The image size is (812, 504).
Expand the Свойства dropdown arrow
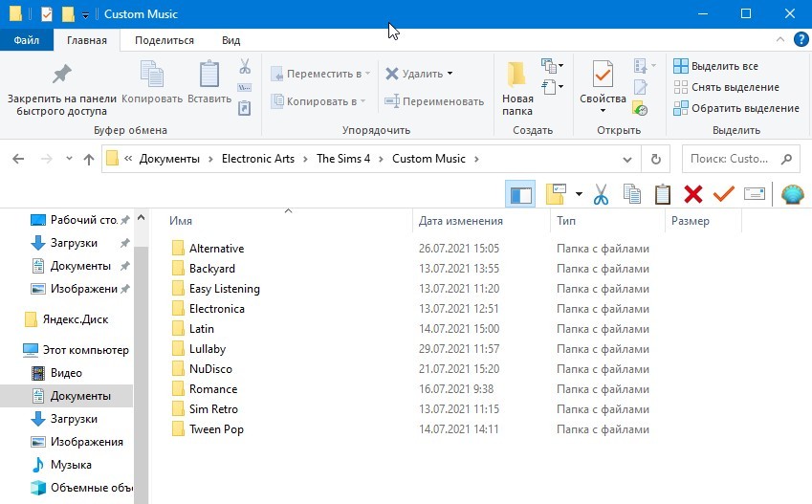603,111
